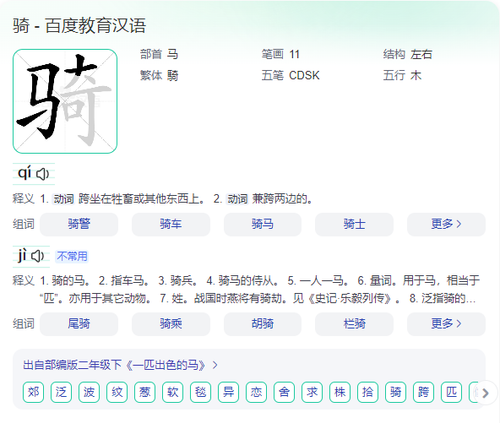The image size is (500, 423).
Task: Click the 骑 stroke-order animation box
Action: pos(65,101)
